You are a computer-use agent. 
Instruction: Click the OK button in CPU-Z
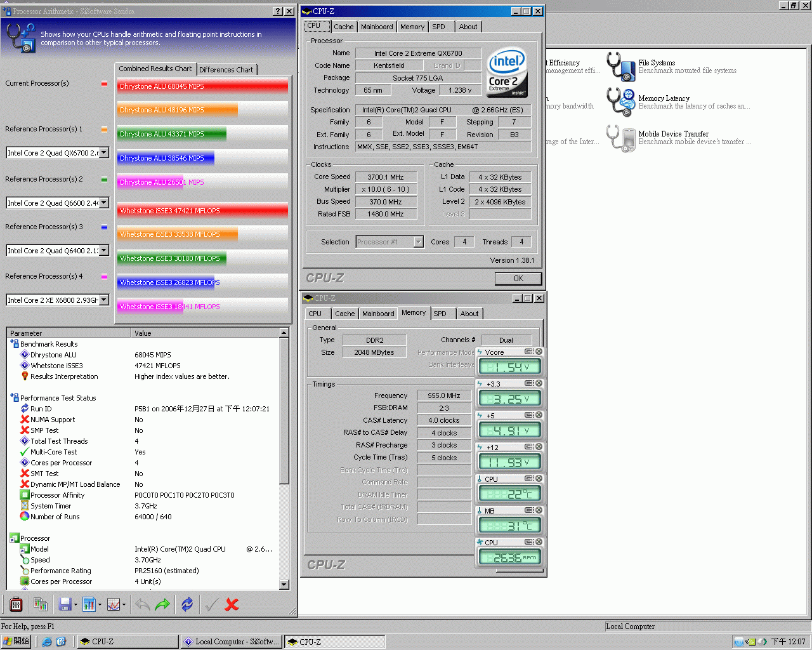518,279
